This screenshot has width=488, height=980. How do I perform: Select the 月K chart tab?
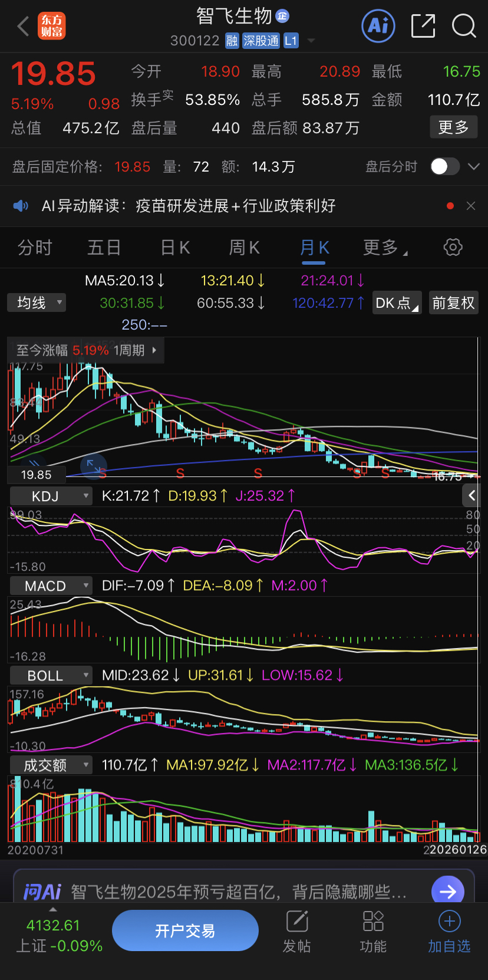(x=314, y=248)
